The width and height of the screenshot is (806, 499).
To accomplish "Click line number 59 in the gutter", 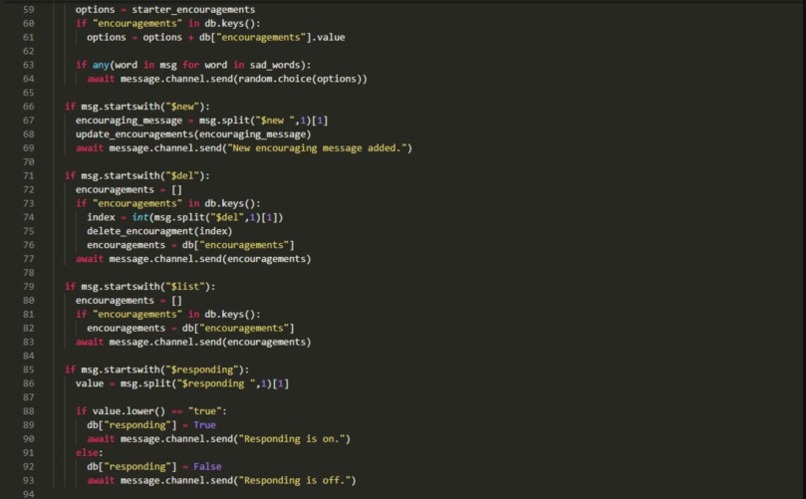I will tap(28, 10).
